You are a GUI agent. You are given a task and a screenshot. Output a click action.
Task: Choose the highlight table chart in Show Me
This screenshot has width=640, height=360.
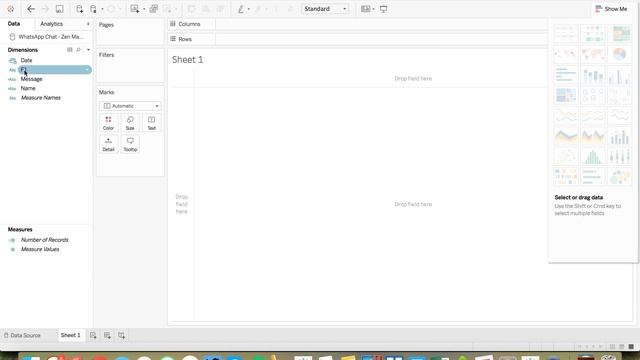620,33
